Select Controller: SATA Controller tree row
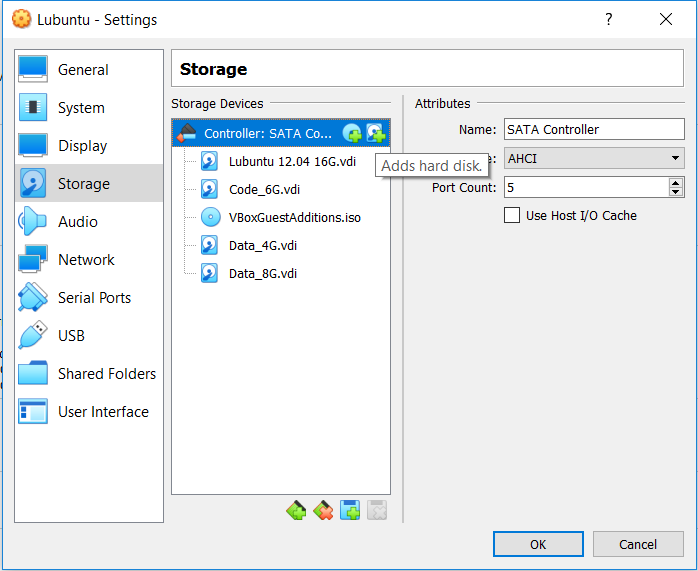Image resolution: width=698 pixels, height=571 pixels. coord(281,133)
